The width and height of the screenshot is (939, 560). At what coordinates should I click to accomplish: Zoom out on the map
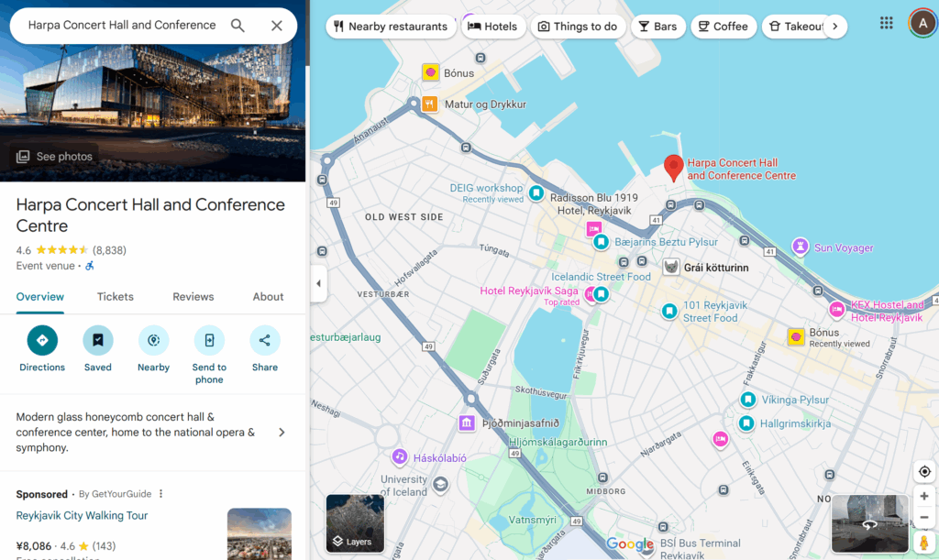point(924,518)
